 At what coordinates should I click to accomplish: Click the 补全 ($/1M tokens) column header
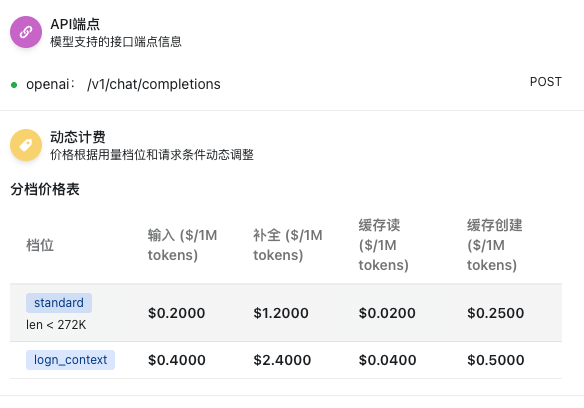click(x=288, y=245)
